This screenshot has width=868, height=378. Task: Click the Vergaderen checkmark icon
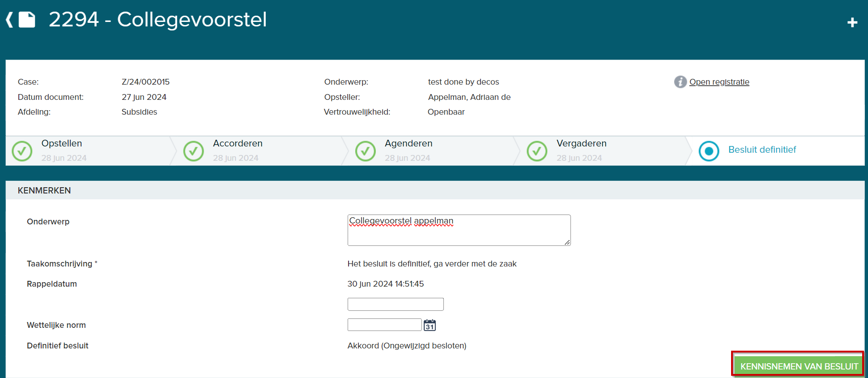point(537,151)
